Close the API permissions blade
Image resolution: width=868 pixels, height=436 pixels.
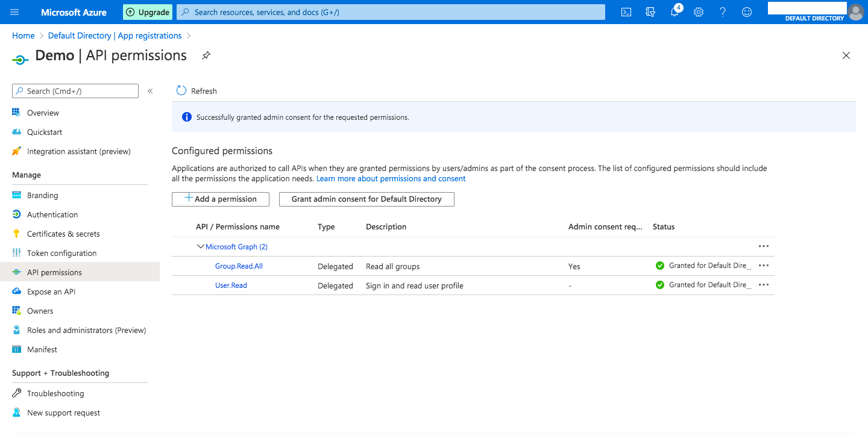point(846,55)
